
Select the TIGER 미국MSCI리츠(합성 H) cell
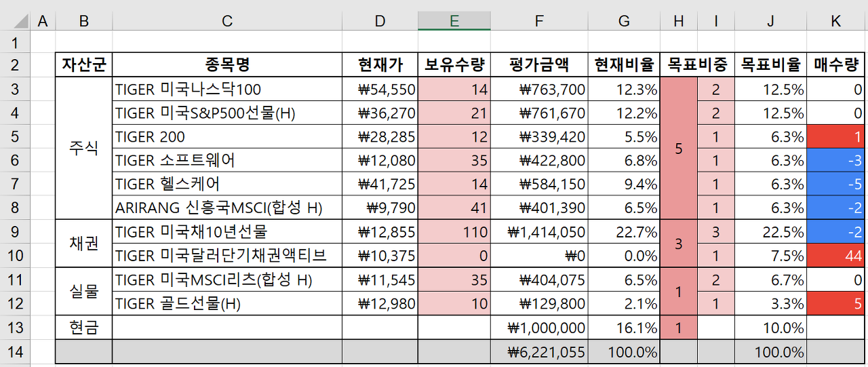[x=227, y=279]
